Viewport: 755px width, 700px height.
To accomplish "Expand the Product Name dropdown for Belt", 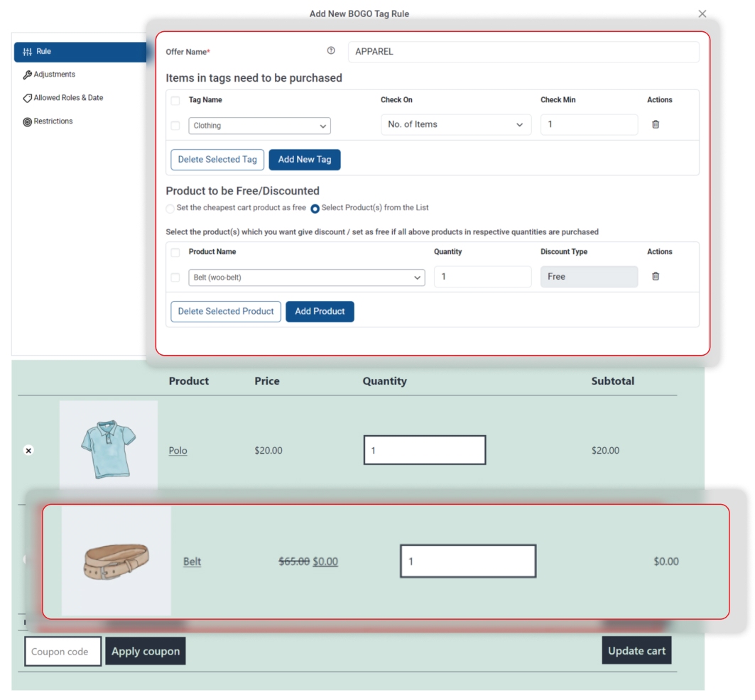I will pos(305,277).
